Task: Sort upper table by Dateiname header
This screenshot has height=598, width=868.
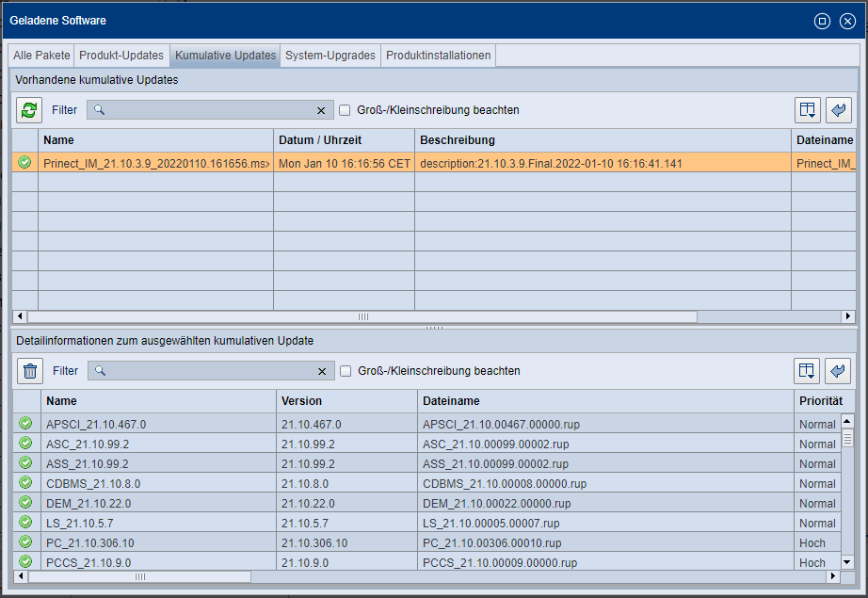Action: coord(824,140)
